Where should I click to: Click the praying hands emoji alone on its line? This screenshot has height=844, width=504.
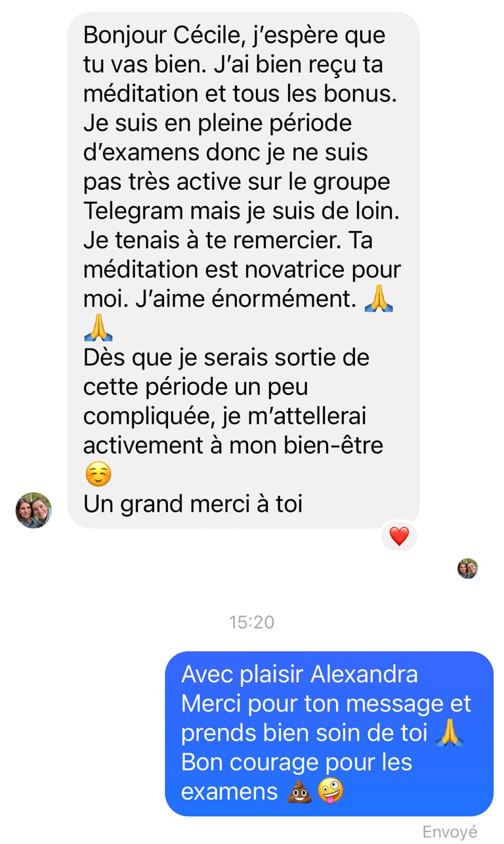(x=98, y=329)
